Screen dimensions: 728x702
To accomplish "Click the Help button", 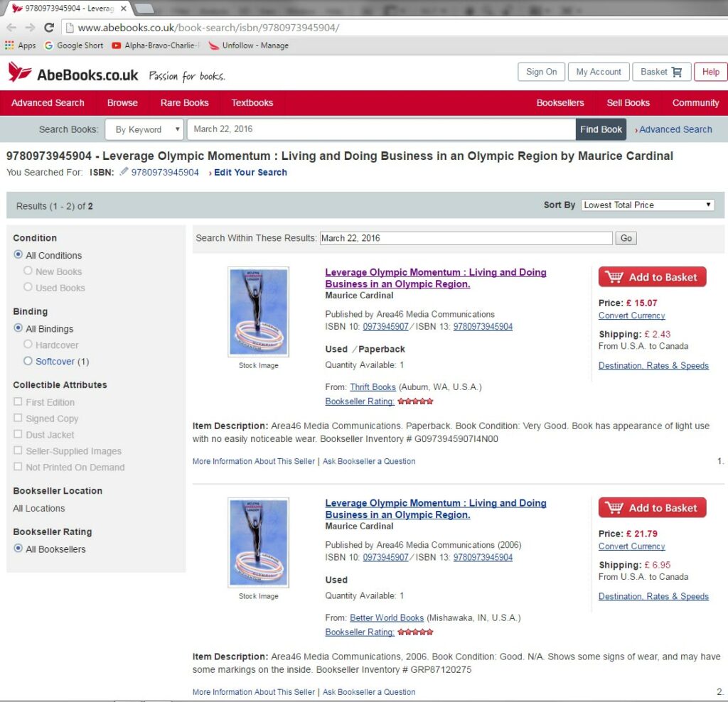I will click(x=710, y=72).
